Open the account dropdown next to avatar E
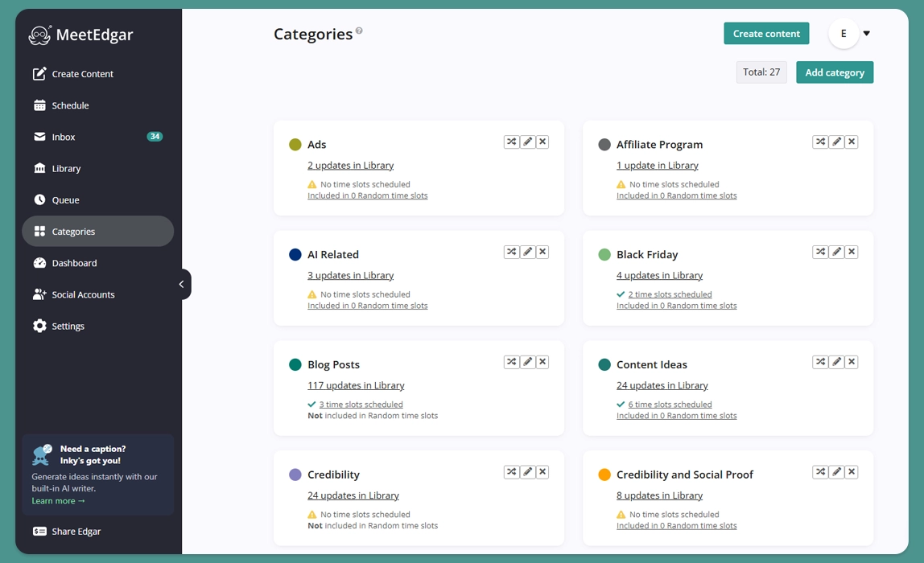The height and width of the screenshot is (563, 924). 867,33
